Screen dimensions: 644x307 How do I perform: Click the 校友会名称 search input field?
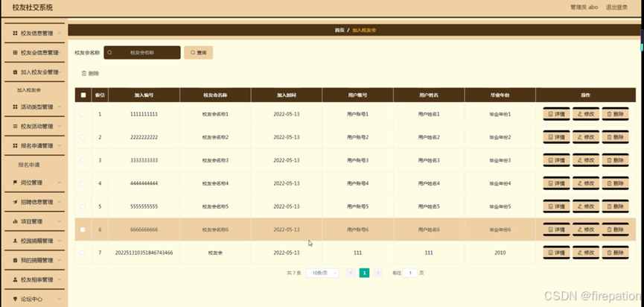coord(142,53)
